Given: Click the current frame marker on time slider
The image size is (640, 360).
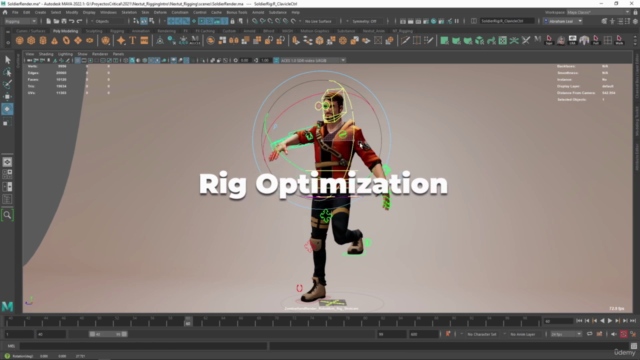Looking at the screenshot, I should point(188,321).
